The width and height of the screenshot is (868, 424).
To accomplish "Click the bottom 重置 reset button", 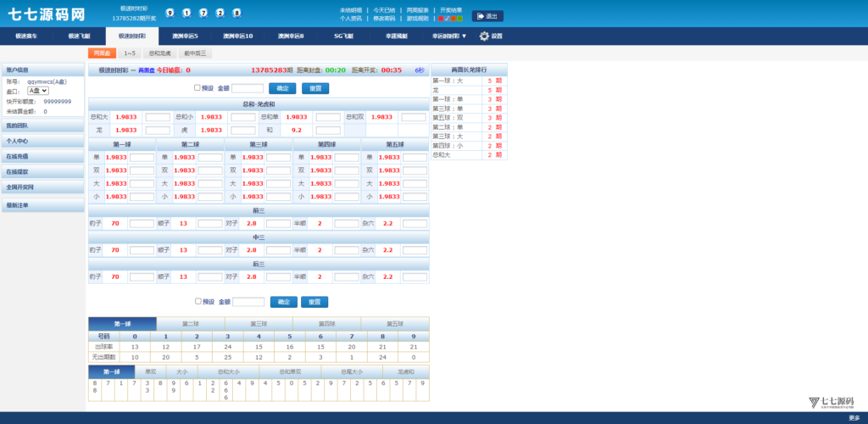I will [314, 302].
